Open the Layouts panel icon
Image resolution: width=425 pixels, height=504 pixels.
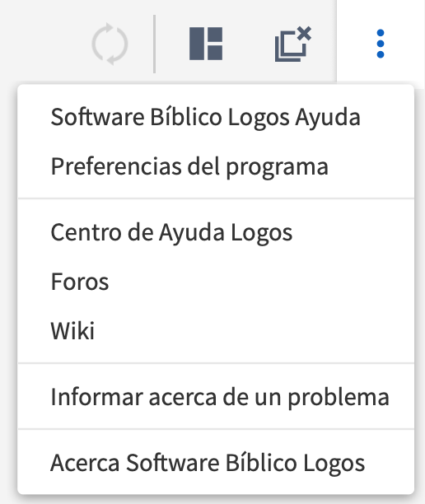pos(206,44)
